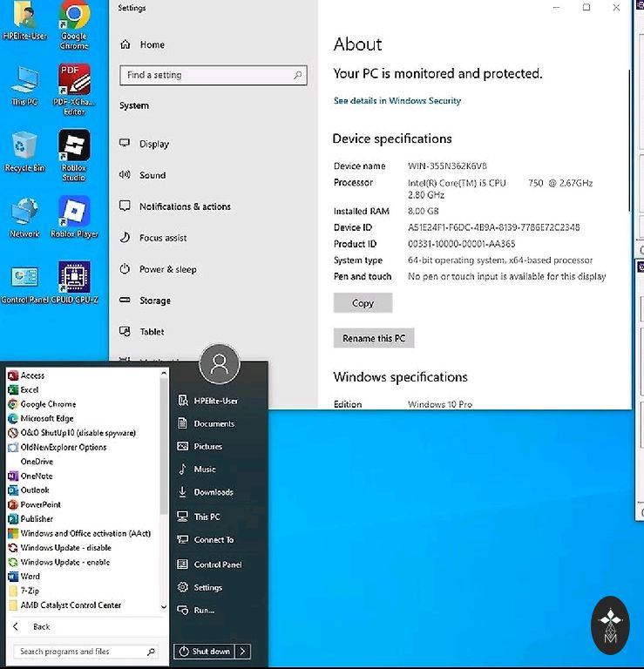This screenshot has width=644, height=669.
Task: Click the user account avatar in the Start menu
Action: tap(219, 363)
